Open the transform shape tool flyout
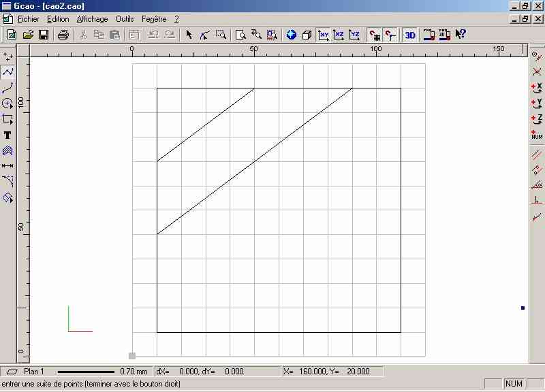The width and height of the screenshot is (545, 392). coord(7,197)
